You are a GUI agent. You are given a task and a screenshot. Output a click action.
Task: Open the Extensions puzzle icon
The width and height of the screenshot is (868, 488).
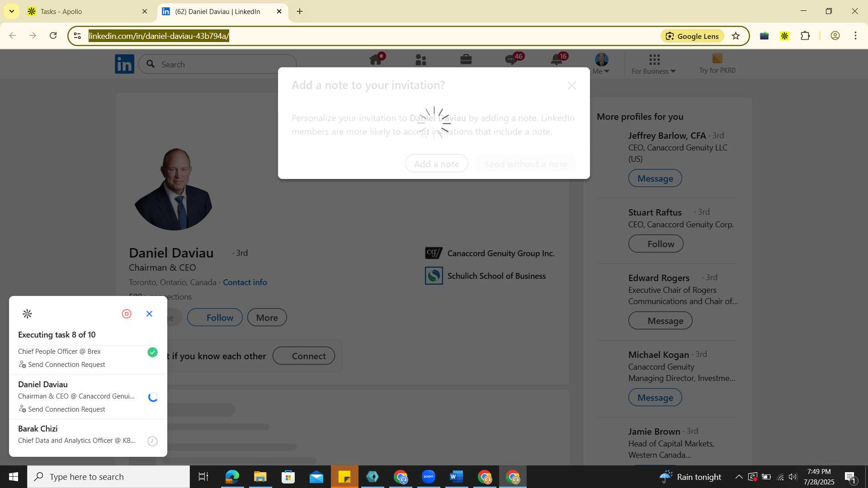(805, 36)
